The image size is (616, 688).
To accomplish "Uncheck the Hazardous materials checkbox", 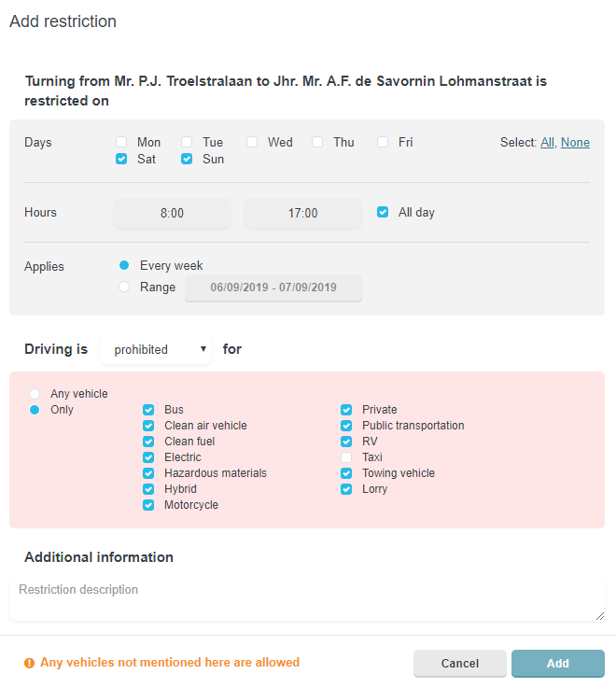I will (148, 473).
